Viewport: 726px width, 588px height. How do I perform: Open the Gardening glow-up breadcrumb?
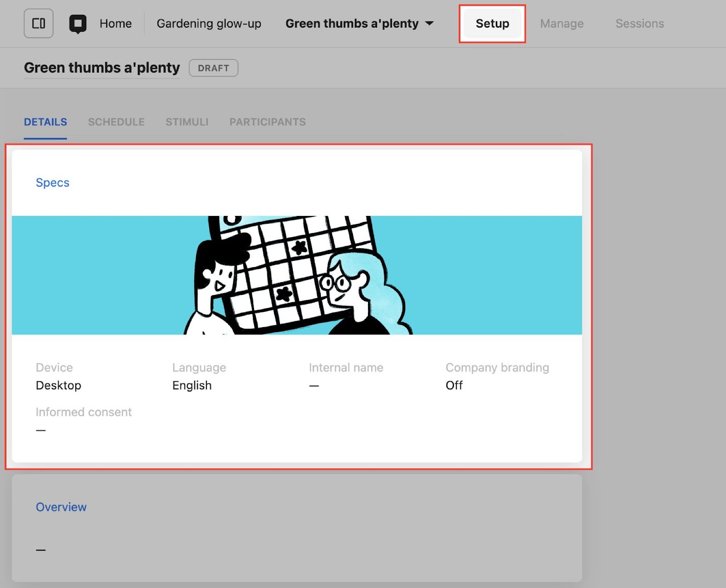click(x=209, y=24)
